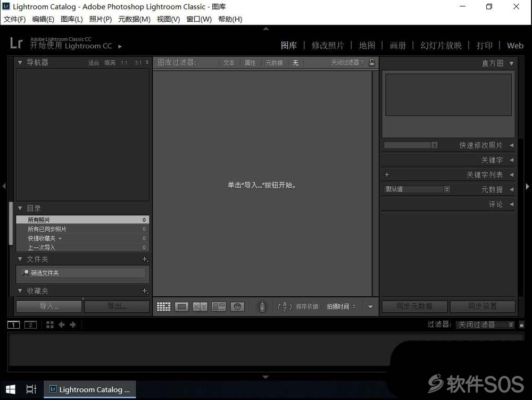The width and height of the screenshot is (532, 400).
Task: Open Lightroom Catalog from the taskbar
Action: point(90,389)
